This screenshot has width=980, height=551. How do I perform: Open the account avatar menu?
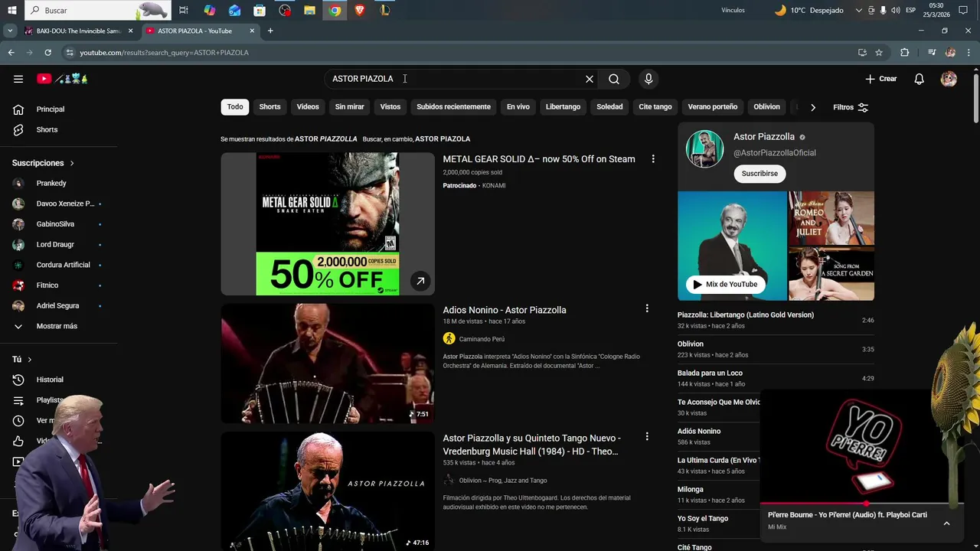(949, 79)
